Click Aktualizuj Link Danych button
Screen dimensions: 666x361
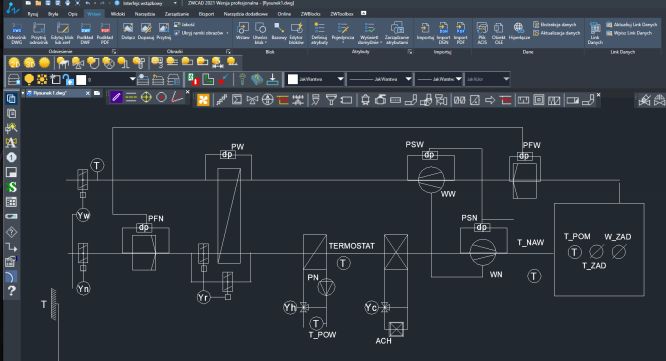632,25
